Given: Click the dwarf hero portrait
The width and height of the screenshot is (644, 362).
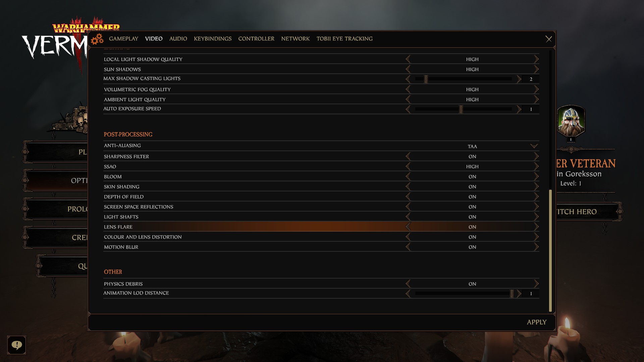Looking at the screenshot, I should click(x=571, y=121).
